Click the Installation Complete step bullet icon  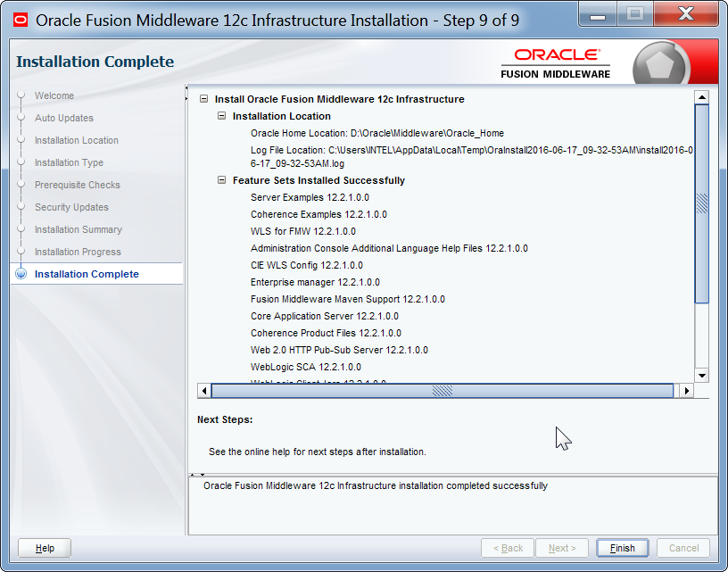tap(21, 273)
